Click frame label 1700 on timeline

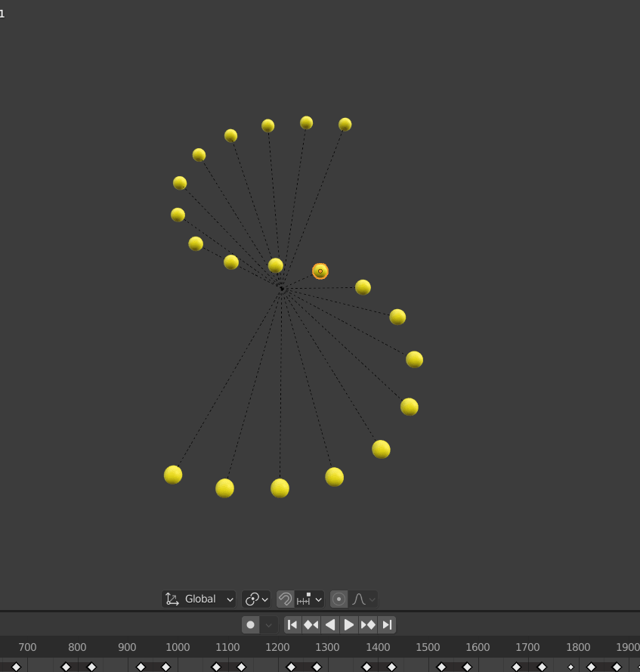click(527, 647)
